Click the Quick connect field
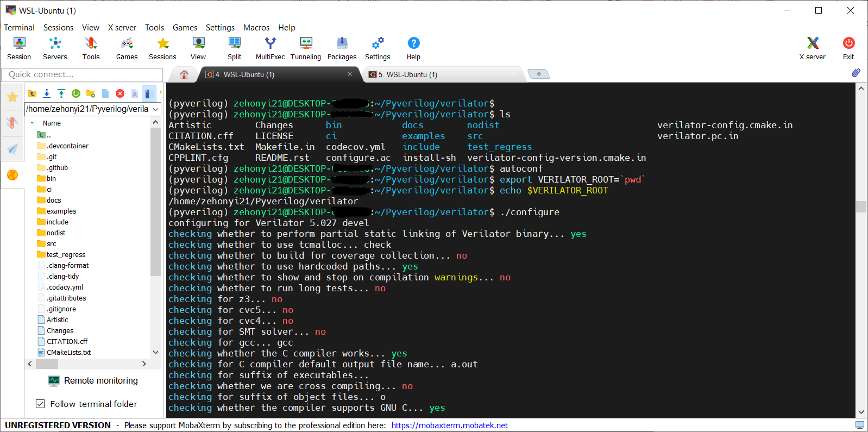The height and width of the screenshot is (432, 868). pyautogui.click(x=82, y=74)
